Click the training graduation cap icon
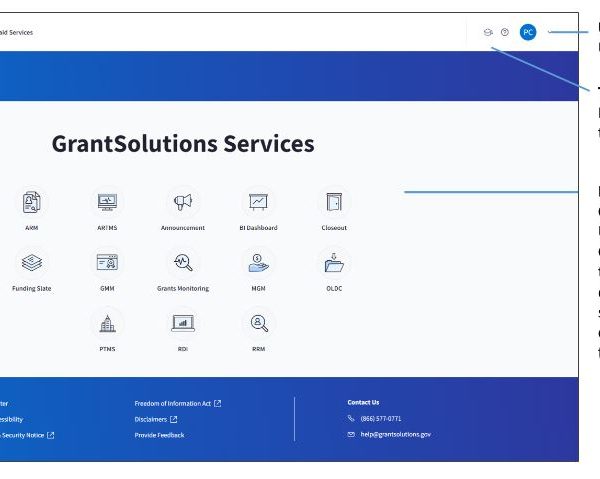The width and height of the screenshot is (600, 479). [488, 32]
